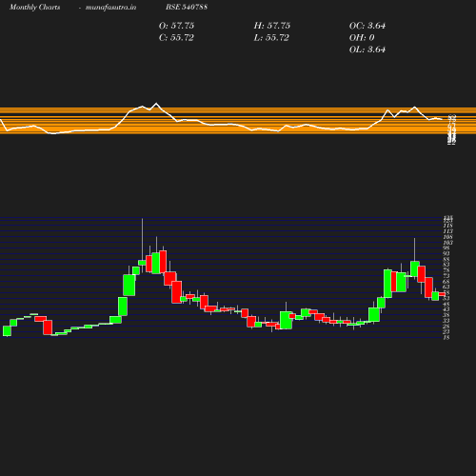Click the 108 price axis label

447,237
